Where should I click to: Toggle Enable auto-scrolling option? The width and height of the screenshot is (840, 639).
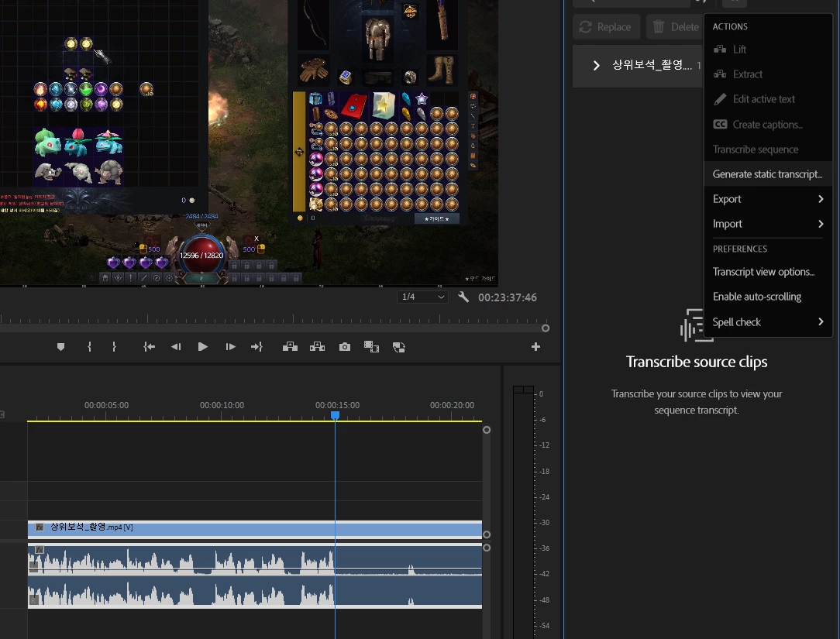click(768, 297)
